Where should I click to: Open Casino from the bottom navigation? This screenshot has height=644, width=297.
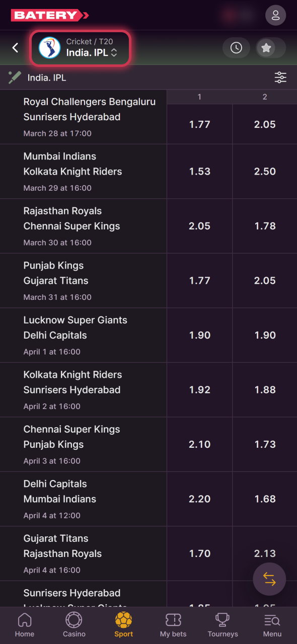[73, 625]
